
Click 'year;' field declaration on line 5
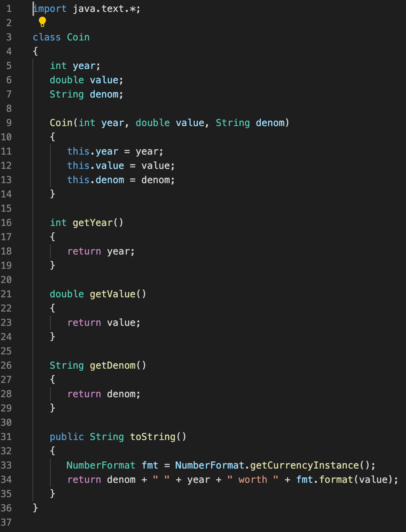pyautogui.click(x=87, y=66)
